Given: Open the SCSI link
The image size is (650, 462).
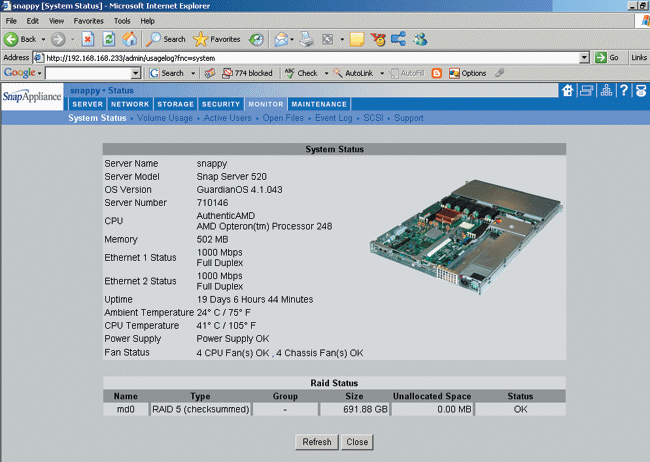Looking at the screenshot, I should (x=374, y=118).
